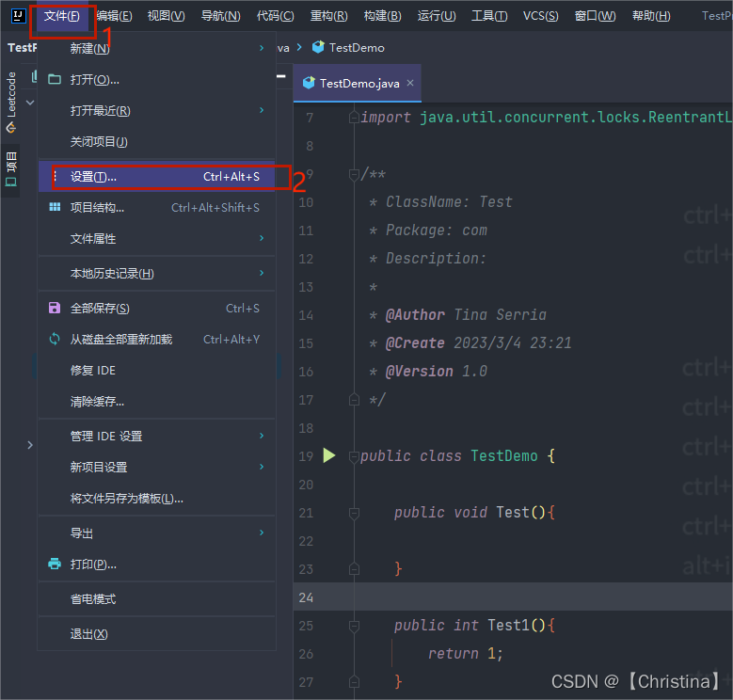Open the 项目 tool window sidebar tab
Screen dimensions: 733x700
click(x=11, y=169)
